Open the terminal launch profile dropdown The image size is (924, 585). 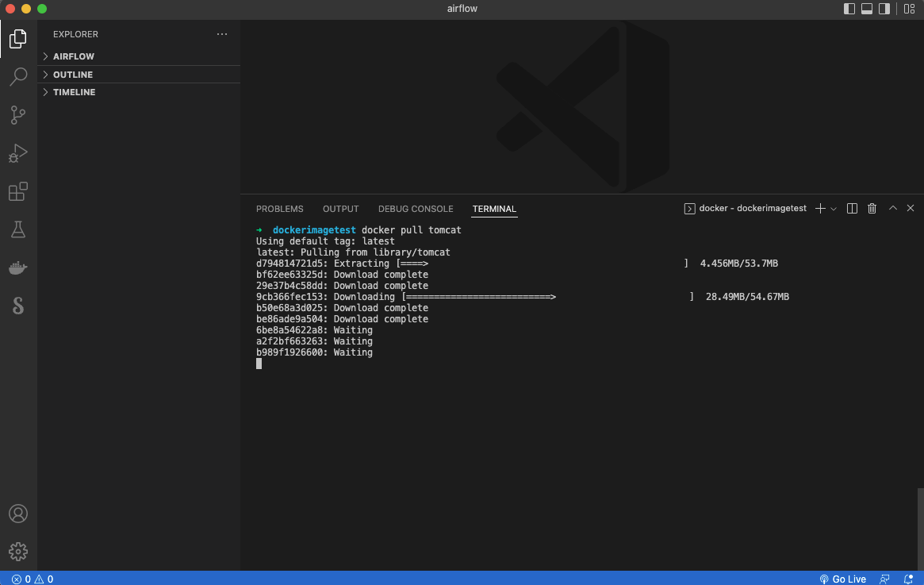coord(834,209)
